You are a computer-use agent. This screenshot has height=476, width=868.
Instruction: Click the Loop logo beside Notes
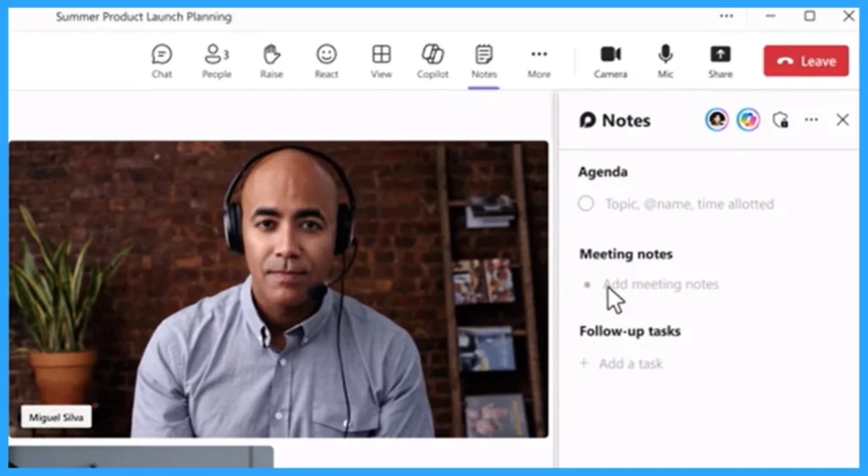(587, 119)
